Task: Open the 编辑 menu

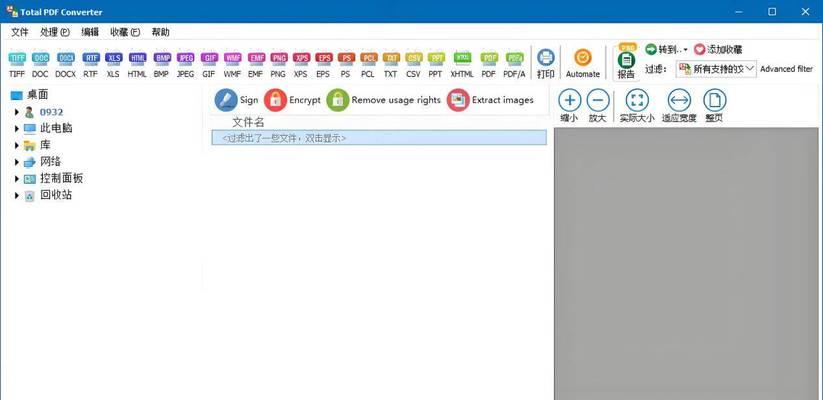Action: click(90, 32)
